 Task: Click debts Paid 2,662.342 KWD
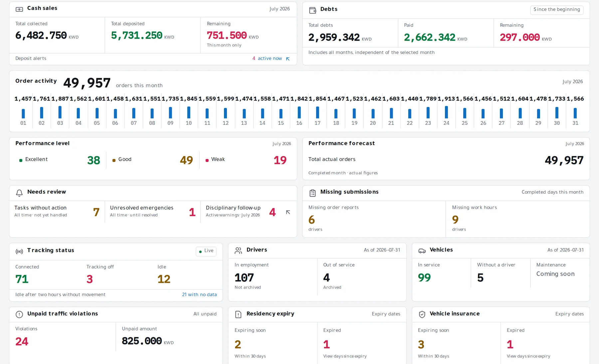click(436, 38)
